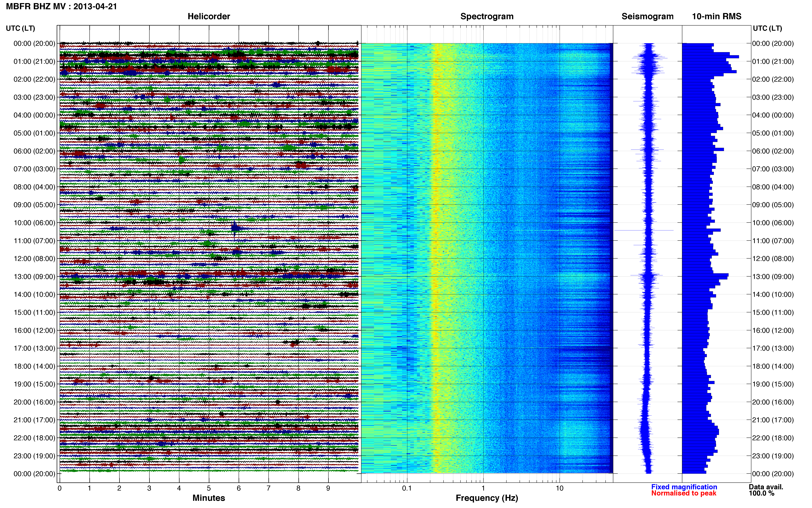Click '16:00 (12:00)' on the RMS panel time axis
The height and width of the screenshot is (508, 812).
(773, 331)
